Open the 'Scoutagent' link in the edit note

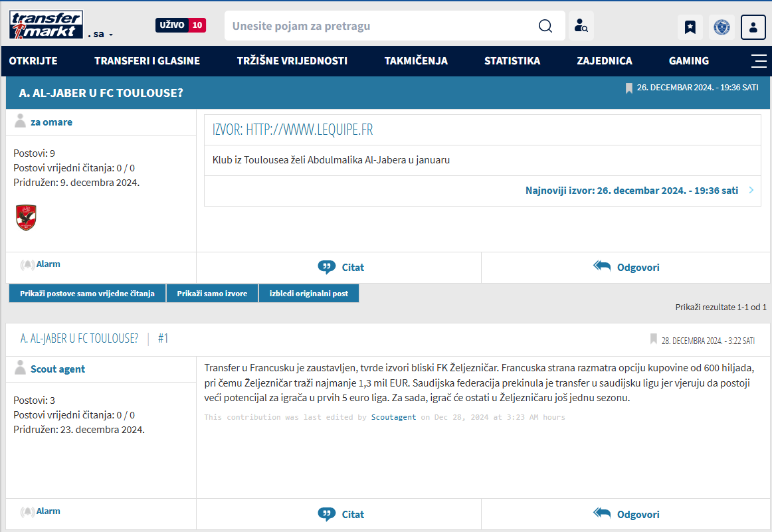pyautogui.click(x=393, y=417)
